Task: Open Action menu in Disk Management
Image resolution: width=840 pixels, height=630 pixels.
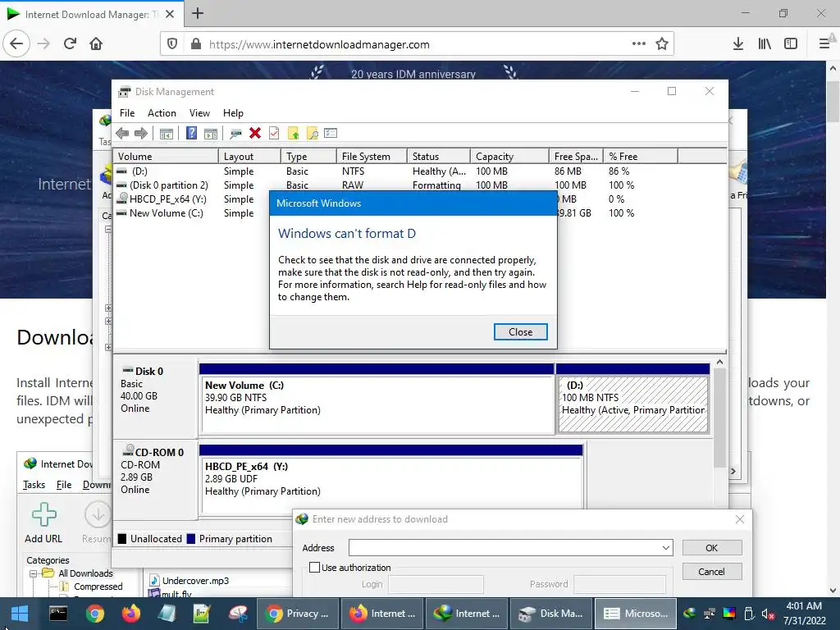Action: 162,113
